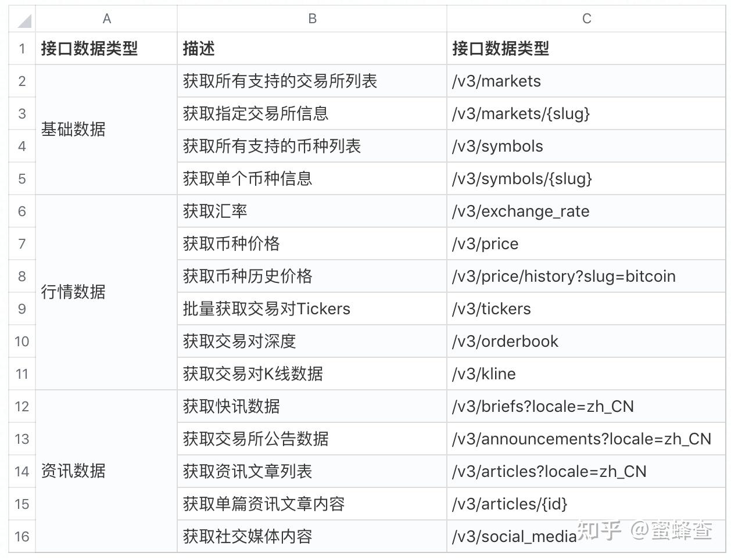Viewport: 731px width, 560px height.
Task: Select column header A
Action: (106, 18)
